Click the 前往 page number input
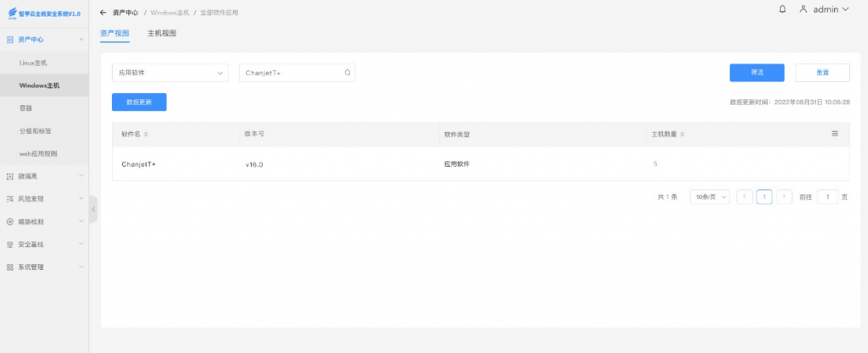Screen dimensions: 868x353 [827, 196]
